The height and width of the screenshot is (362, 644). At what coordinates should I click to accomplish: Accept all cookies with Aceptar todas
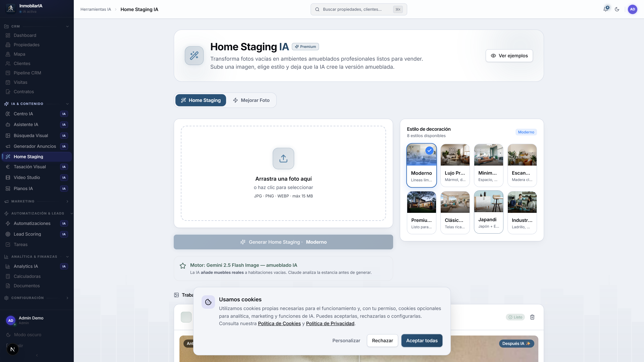422,341
